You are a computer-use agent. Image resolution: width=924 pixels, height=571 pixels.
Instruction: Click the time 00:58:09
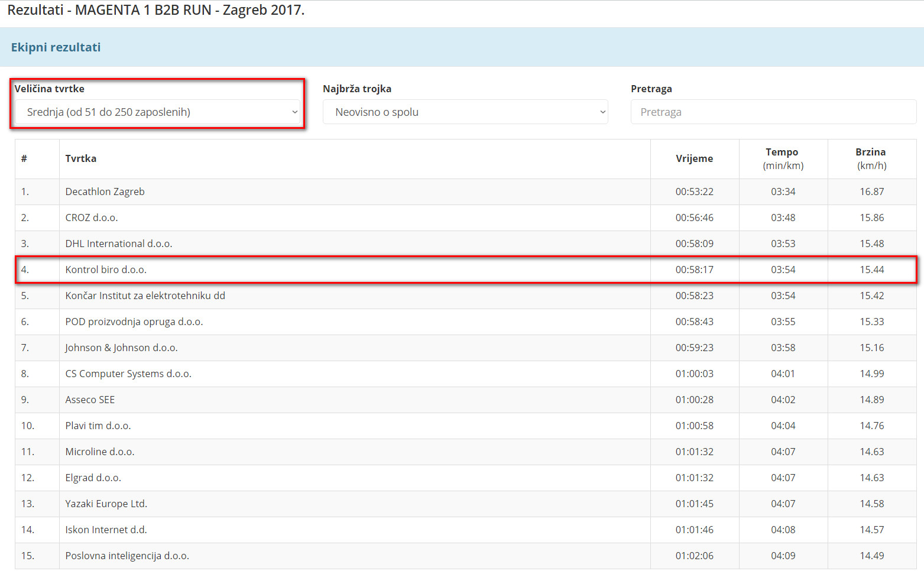(x=695, y=244)
